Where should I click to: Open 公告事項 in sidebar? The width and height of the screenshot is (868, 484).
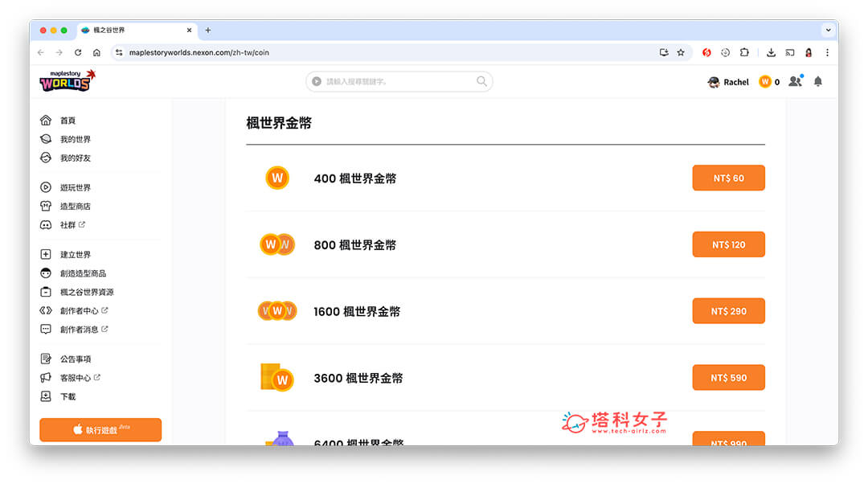pos(76,359)
